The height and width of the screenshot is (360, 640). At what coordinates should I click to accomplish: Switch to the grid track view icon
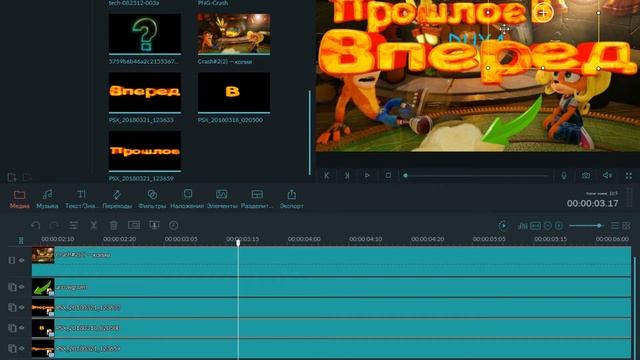coord(626,226)
